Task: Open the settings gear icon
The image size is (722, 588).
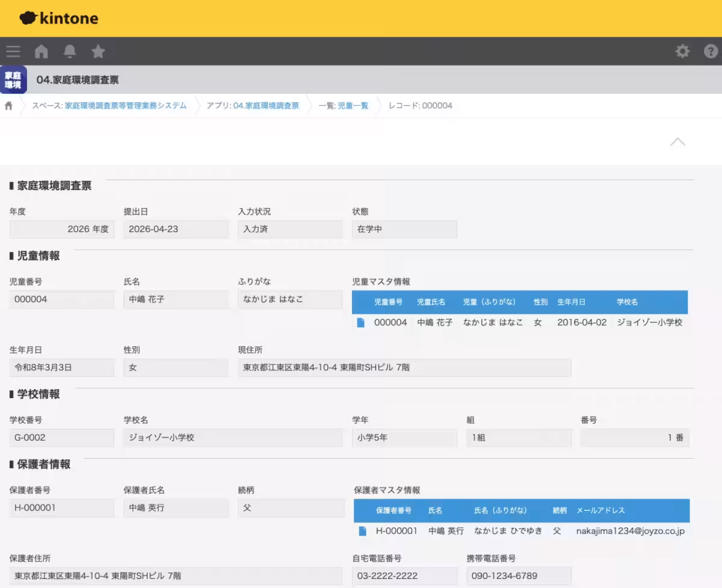Action: [682, 52]
